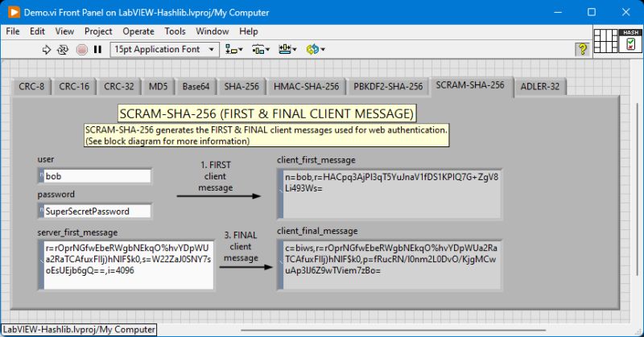Open the Distribute Objects toolbar menu
The height and width of the screenshot is (337, 644).
(x=260, y=50)
